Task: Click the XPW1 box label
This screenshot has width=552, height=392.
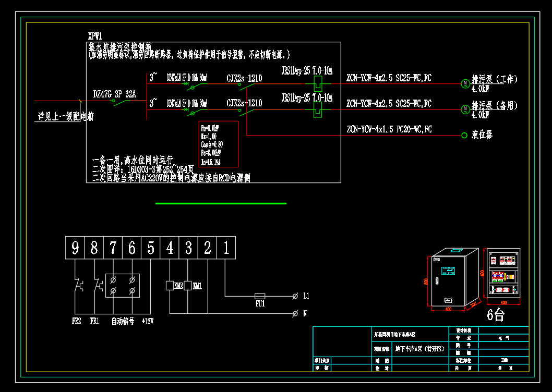Action: click(95, 36)
